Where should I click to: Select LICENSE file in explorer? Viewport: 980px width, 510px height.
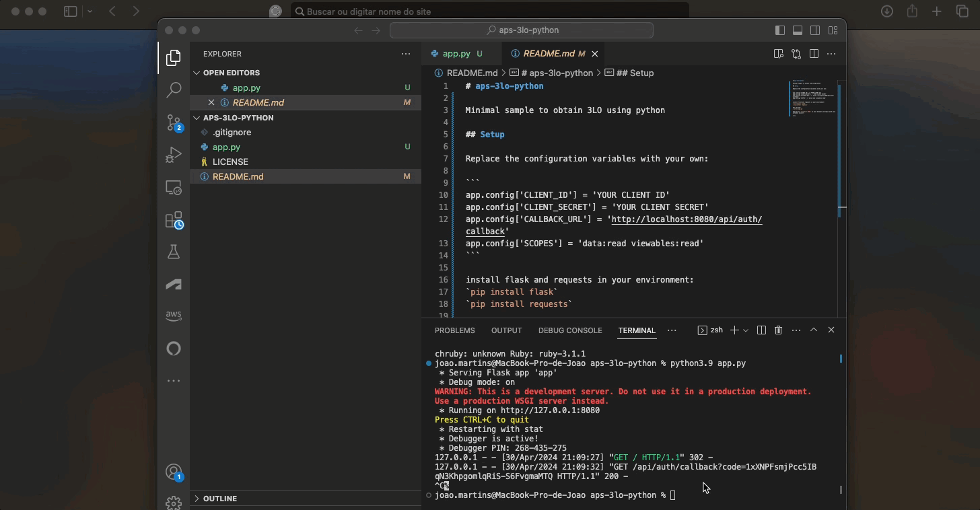click(230, 161)
